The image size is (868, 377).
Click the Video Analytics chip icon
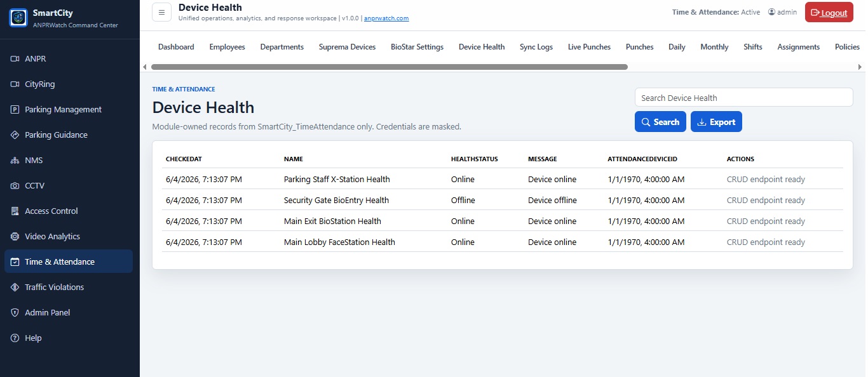tap(15, 236)
